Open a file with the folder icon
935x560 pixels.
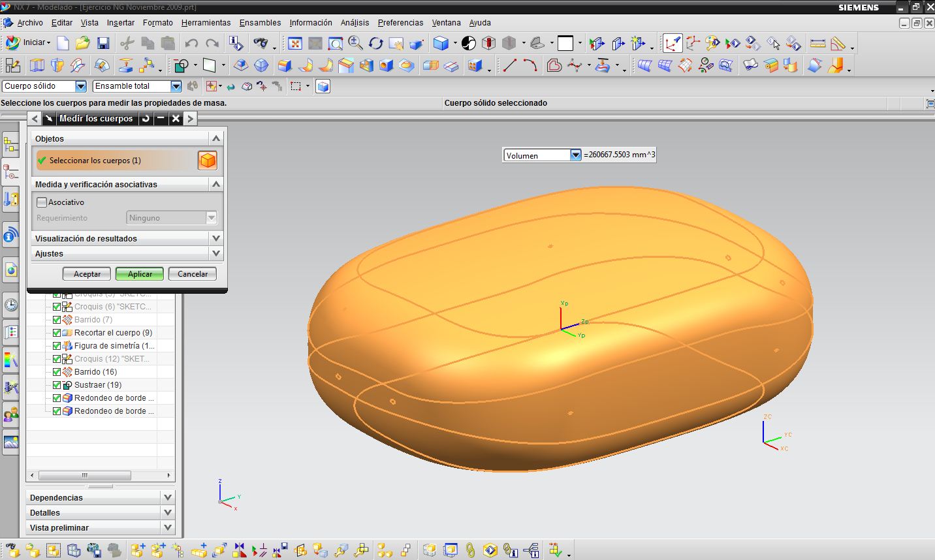coord(82,43)
